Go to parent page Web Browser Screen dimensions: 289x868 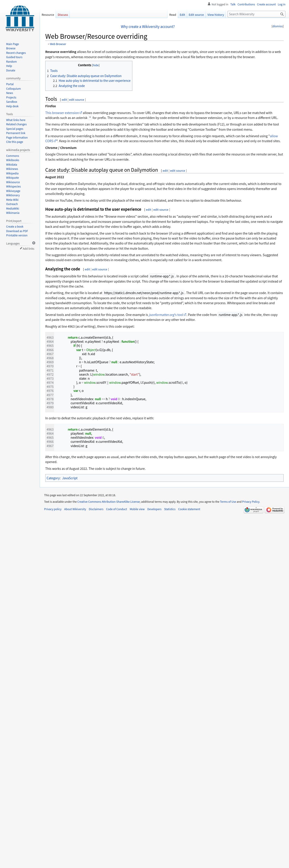[58, 44]
